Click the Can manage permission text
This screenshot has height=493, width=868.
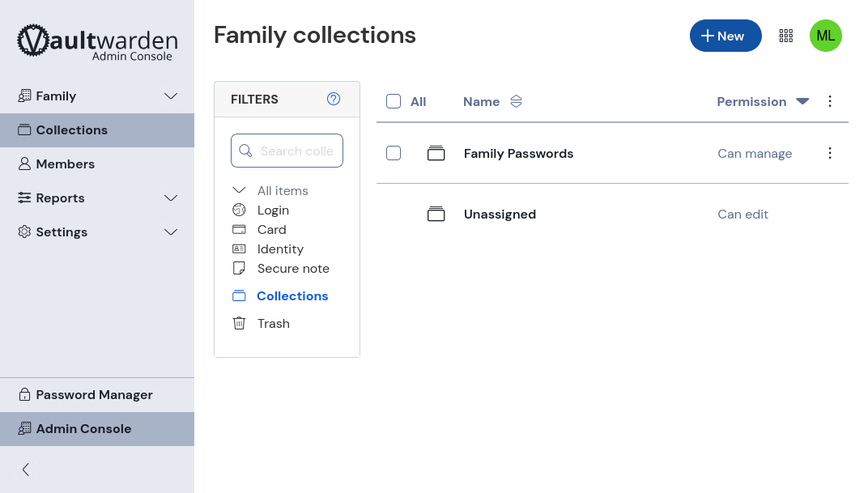[755, 154]
